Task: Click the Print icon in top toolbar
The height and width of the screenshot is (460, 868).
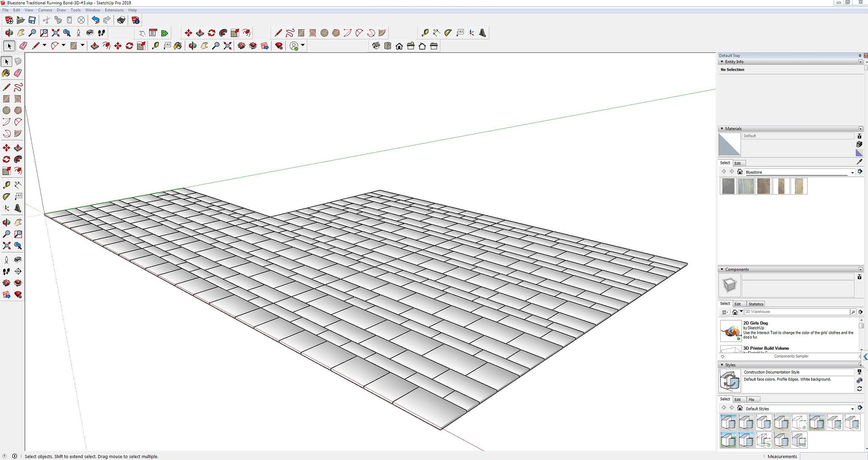Action: click(121, 20)
